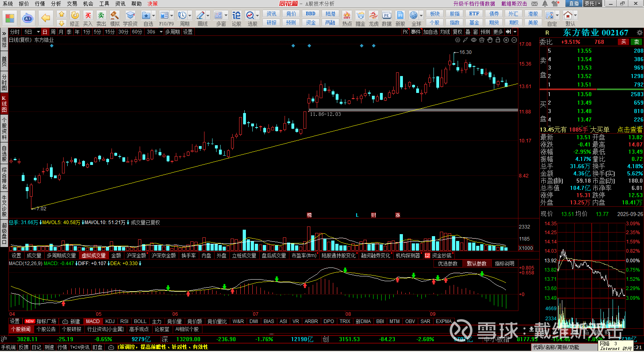Expand the left sidebar chevron
The height and width of the screenshot is (352, 644).
click(x=4, y=33)
